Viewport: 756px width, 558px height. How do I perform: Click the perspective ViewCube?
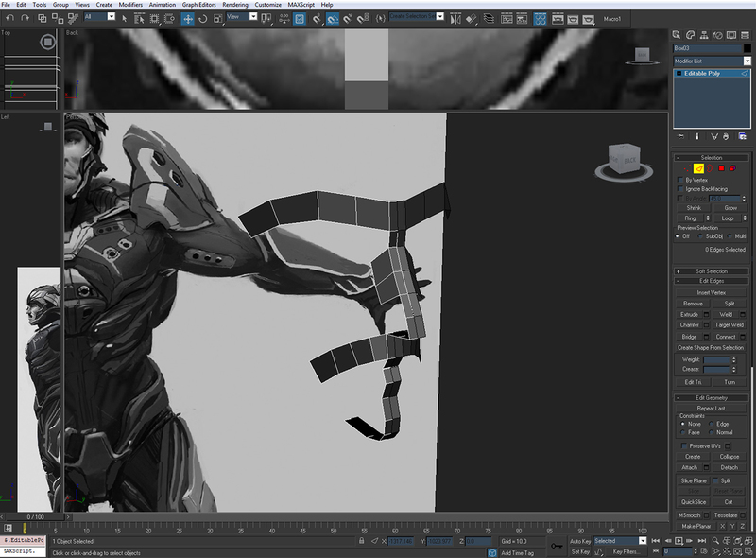coord(624,161)
